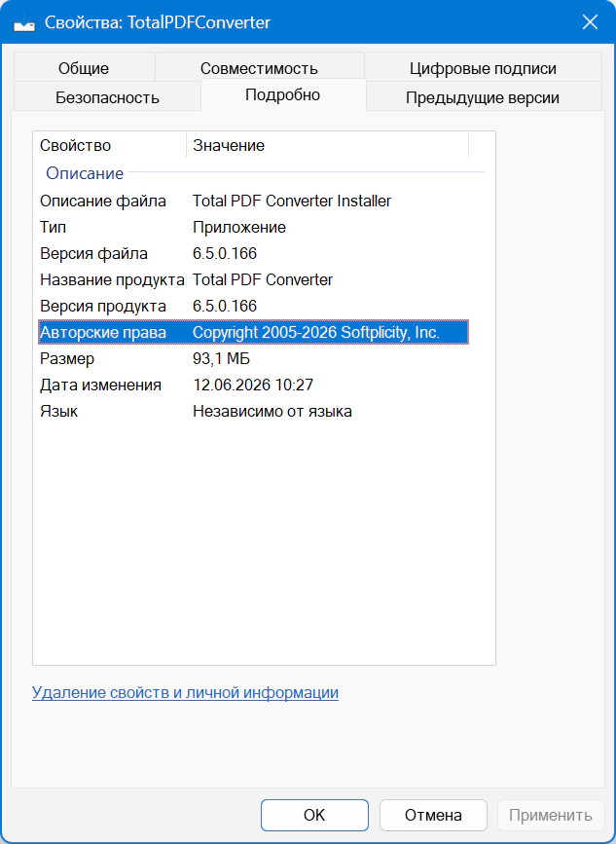The width and height of the screenshot is (616, 844).
Task: Switch to the Общие tab
Action: (84, 68)
